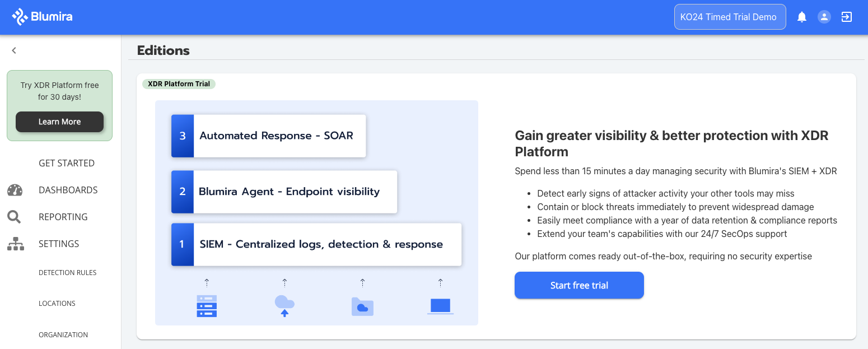This screenshot has height=349, width=868.
Task: Go to DETECTION RULES in sidebar
Action: coord(67,273)
